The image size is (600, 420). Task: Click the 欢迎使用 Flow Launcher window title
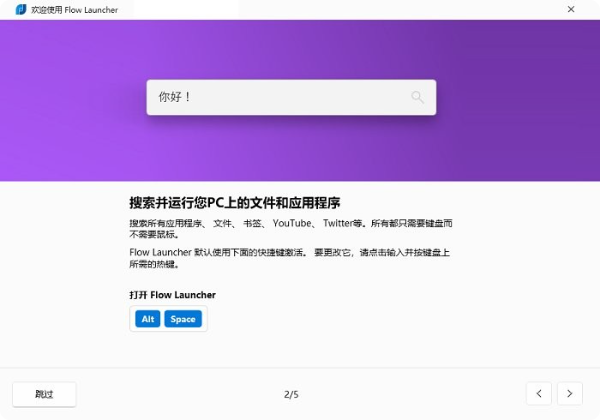click(x=74, y=10)
